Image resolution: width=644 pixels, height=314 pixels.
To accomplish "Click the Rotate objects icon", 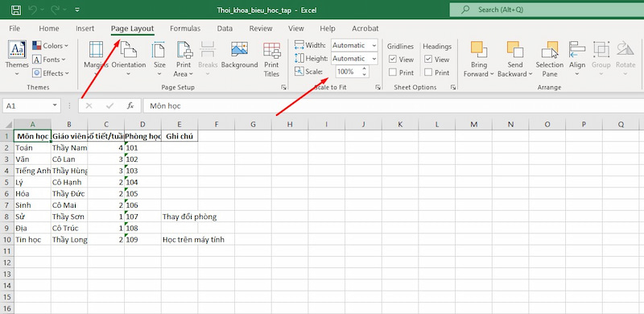I will [625, 49].
